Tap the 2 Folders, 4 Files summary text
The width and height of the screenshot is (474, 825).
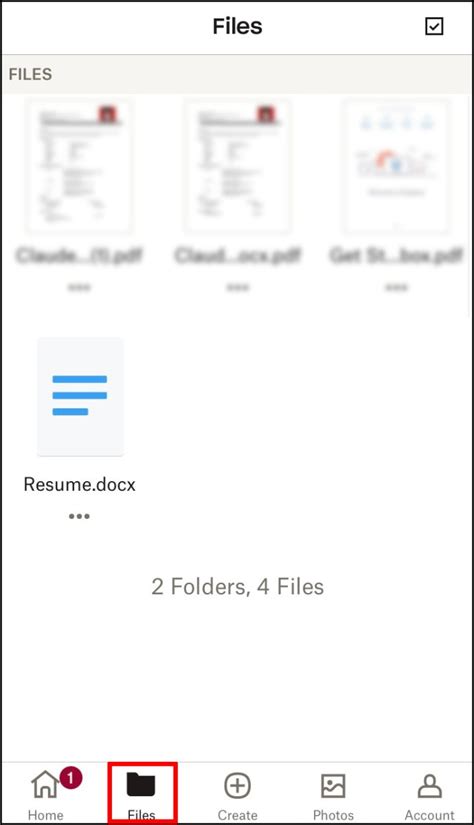(237, 586)
